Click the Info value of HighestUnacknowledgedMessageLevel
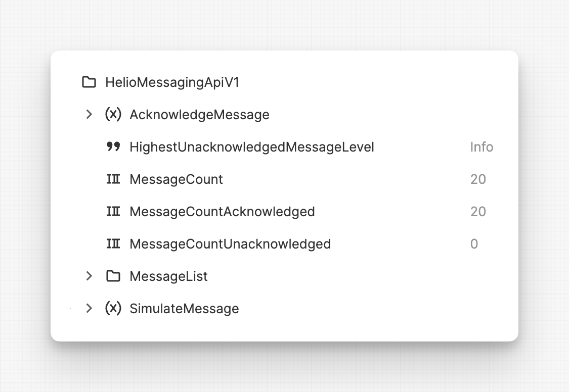569x392 pixels. point(482,147)
